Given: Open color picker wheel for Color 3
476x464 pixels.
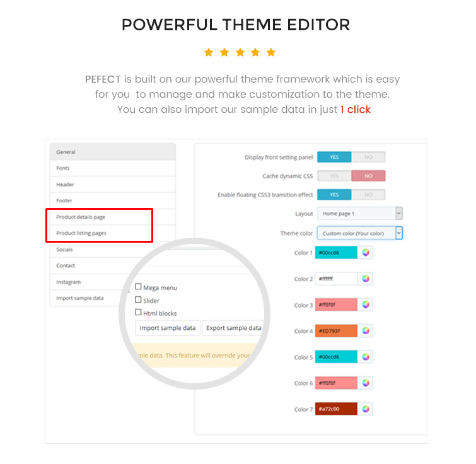Looking at the screenshot, I should pyautogui.click(x=366, y=304).
